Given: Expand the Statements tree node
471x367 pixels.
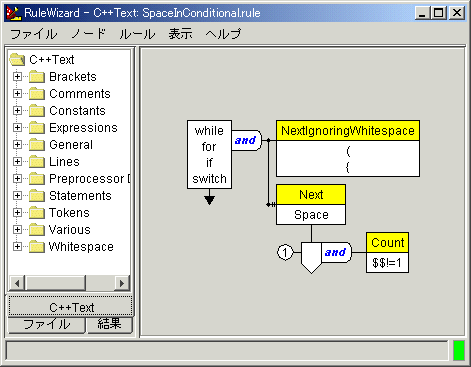Looking at the screenshot, I should 17,196.
